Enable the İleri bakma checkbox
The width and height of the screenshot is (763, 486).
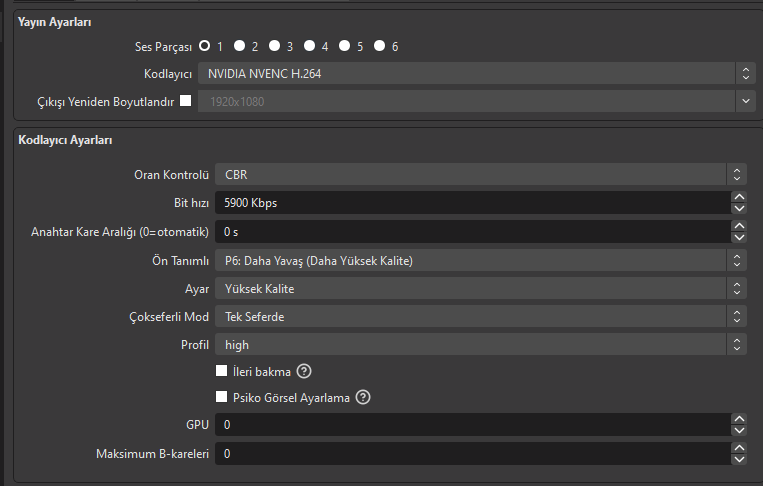tap(222, 371)
